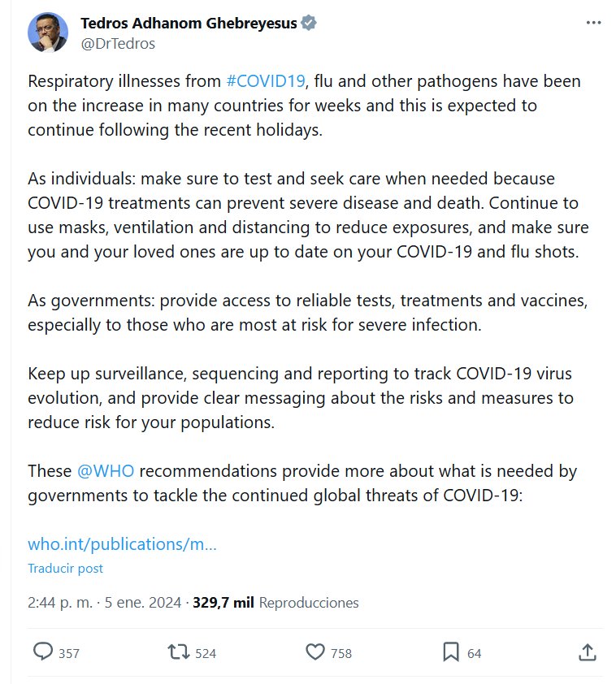Click the @DrTedros handle

[117, 43]
